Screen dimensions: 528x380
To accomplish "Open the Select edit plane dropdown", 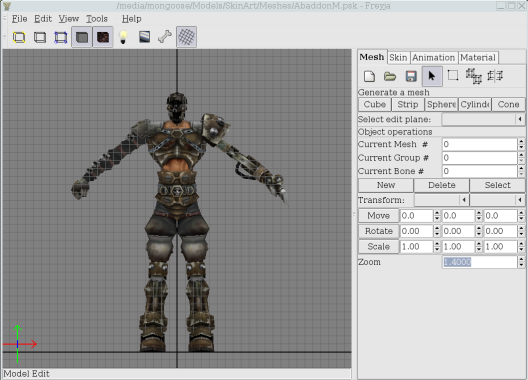I will click(x=483, y=119).
